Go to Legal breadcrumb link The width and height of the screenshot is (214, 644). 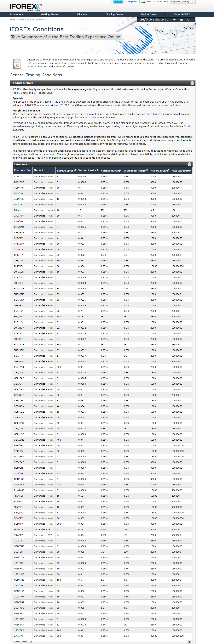click(x=22, y=20)
